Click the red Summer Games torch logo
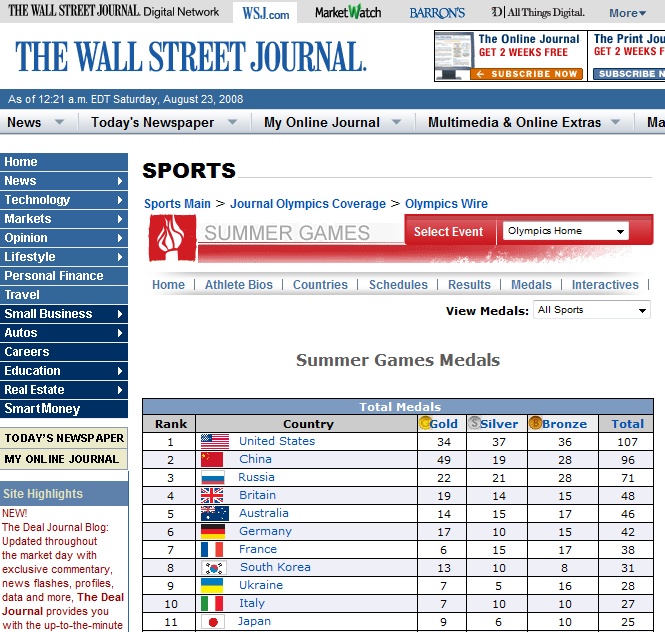The height and width of the screenshot is (632, 665). tap(172, 238)
